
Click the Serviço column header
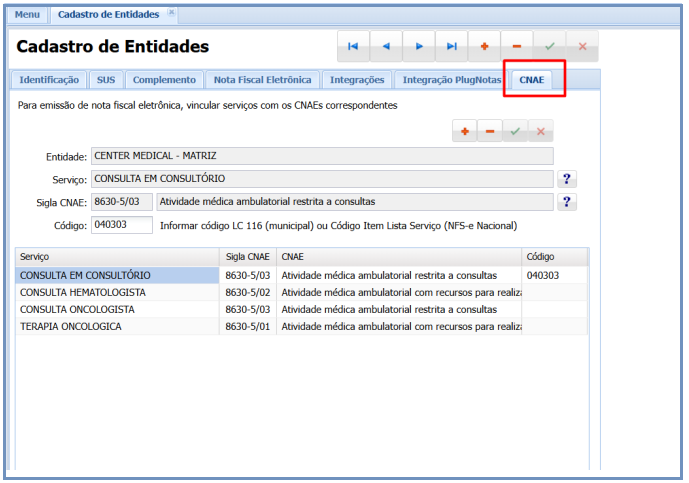coord(117,257)
